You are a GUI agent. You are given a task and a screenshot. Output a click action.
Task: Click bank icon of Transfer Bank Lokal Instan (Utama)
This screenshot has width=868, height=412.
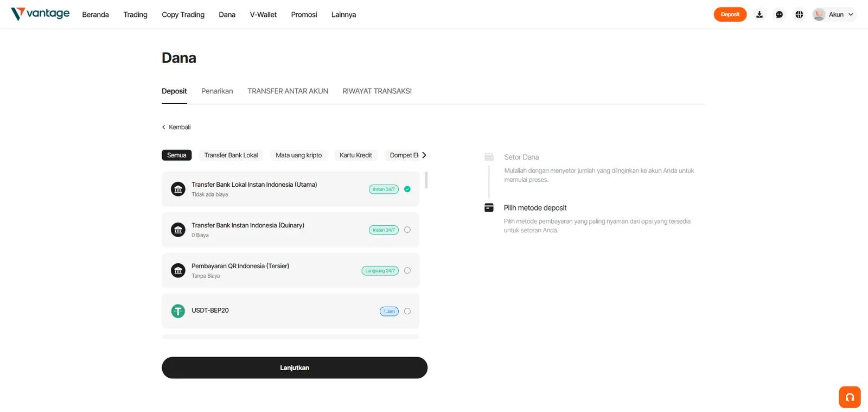178,189
